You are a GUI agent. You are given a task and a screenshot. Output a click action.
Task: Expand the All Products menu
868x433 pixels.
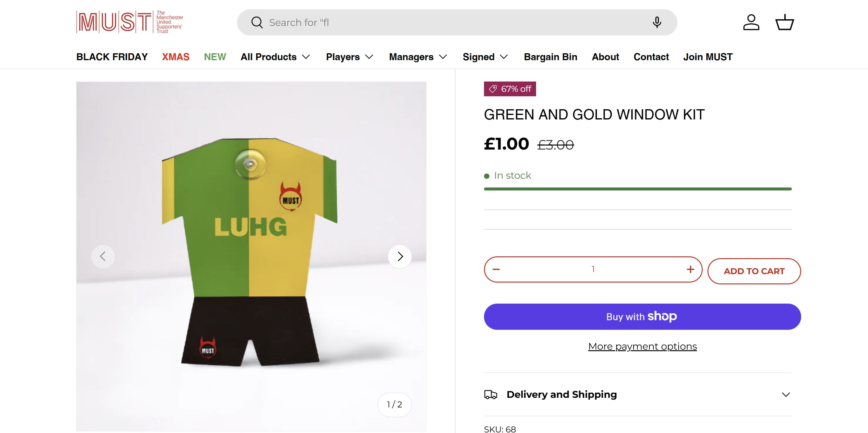[275, 57]
